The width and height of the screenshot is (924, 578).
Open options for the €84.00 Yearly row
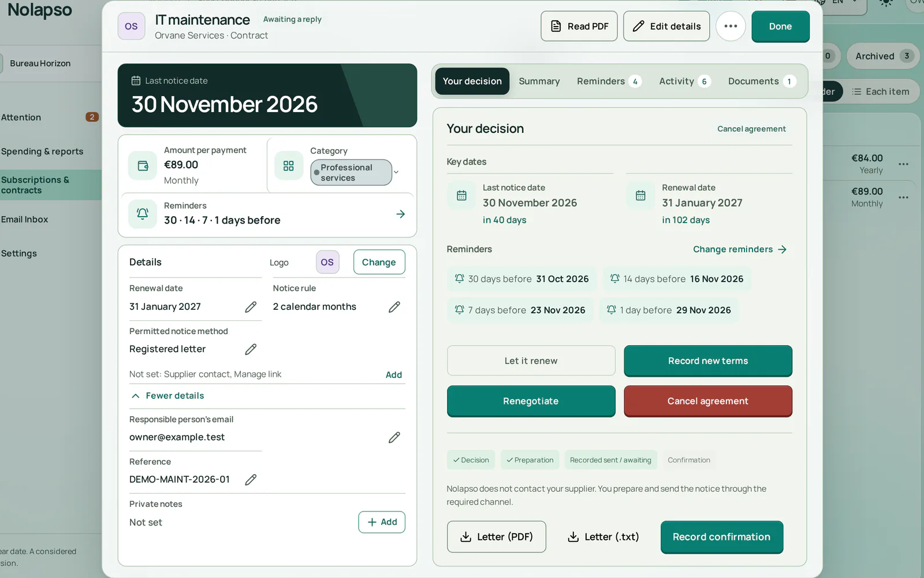[903, 164]
